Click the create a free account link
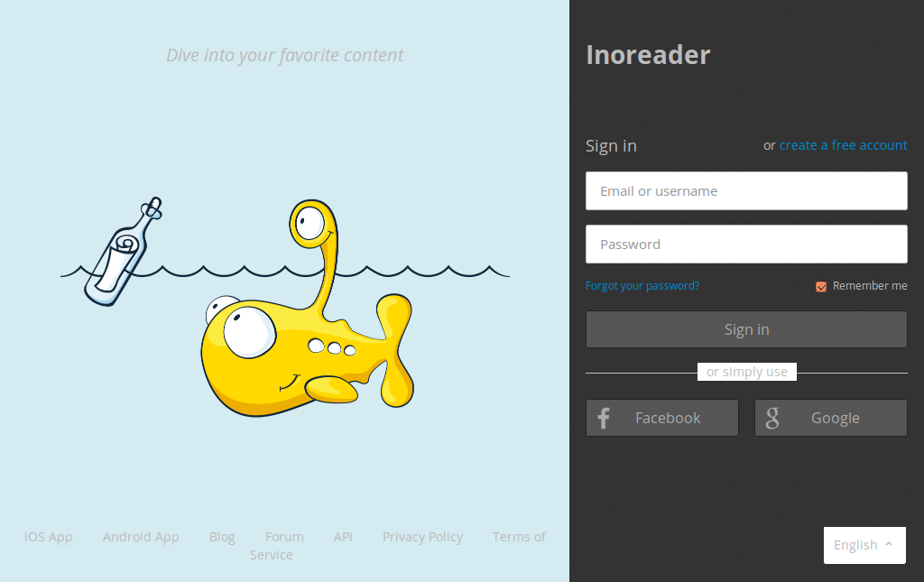 [843, 144]
